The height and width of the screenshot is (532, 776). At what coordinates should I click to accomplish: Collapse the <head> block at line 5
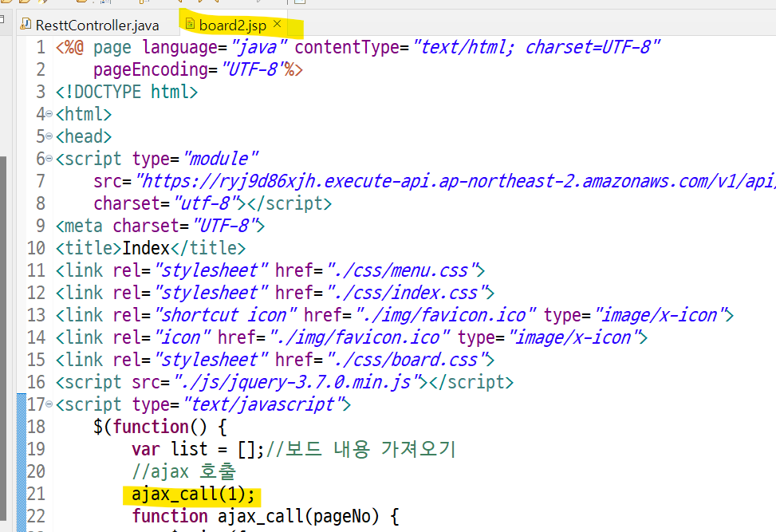[x=49, y=136]
